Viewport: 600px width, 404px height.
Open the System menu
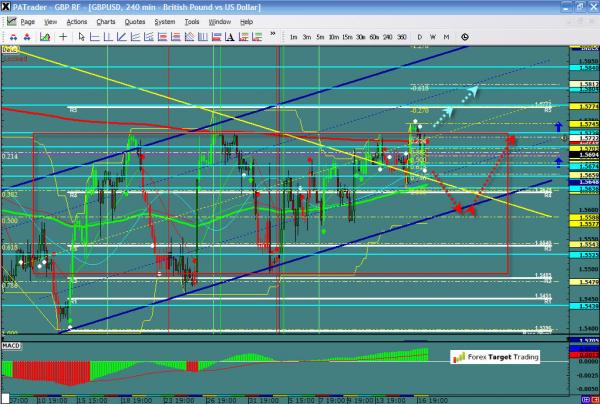tap(165, 22)
